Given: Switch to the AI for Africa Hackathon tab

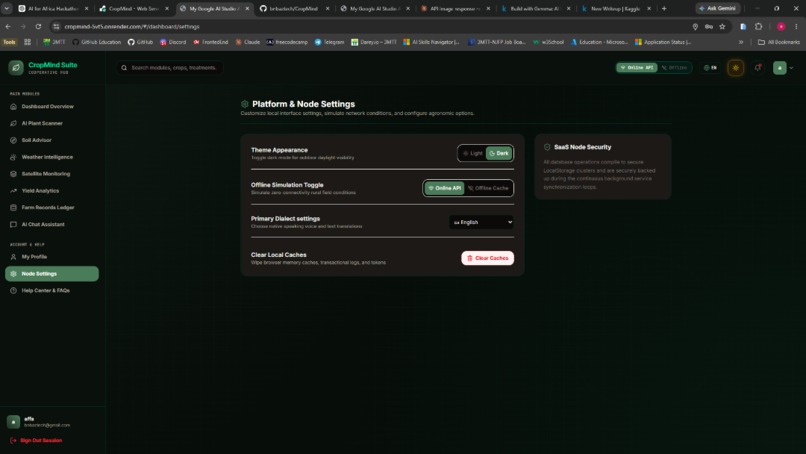Looking at the screenshot, I should click(53, 8).
